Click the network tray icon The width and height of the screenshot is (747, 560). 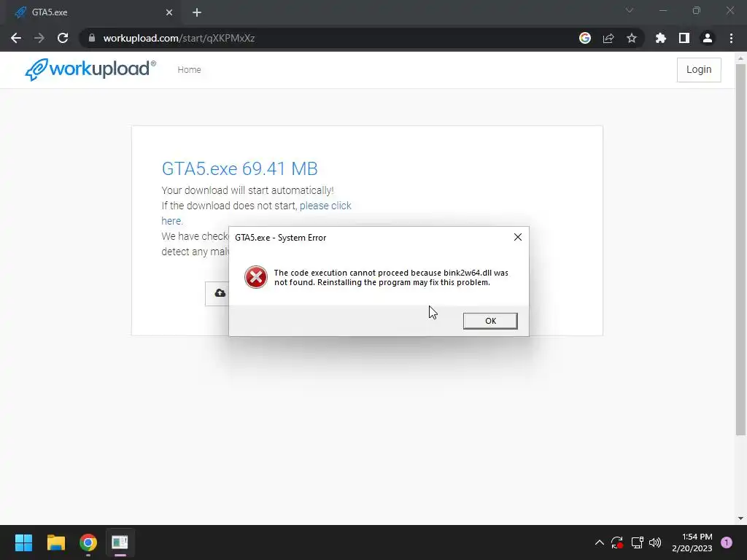[637, 542]
